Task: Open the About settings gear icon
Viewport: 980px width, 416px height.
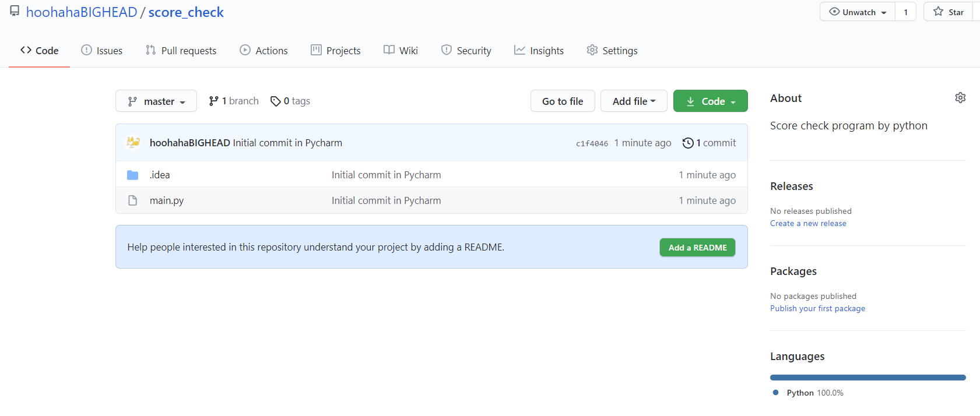Action: tap(960, 98)
